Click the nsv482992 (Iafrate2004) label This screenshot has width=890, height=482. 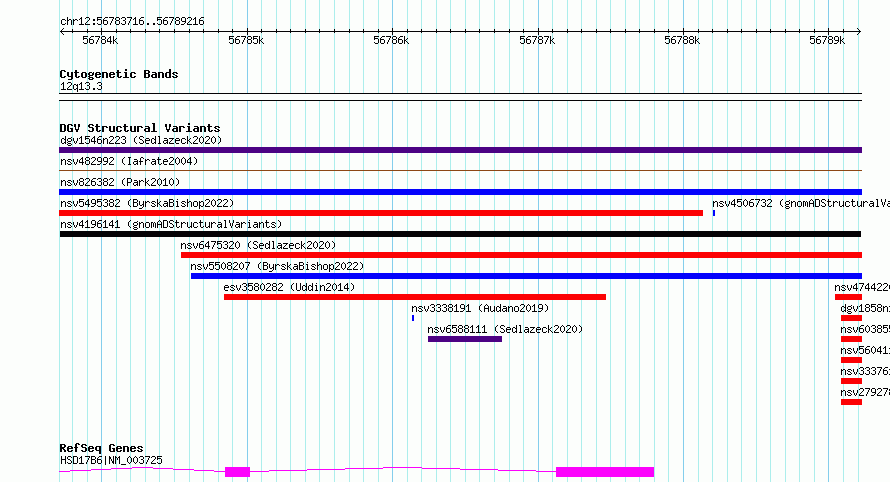[x=129, y=161]
